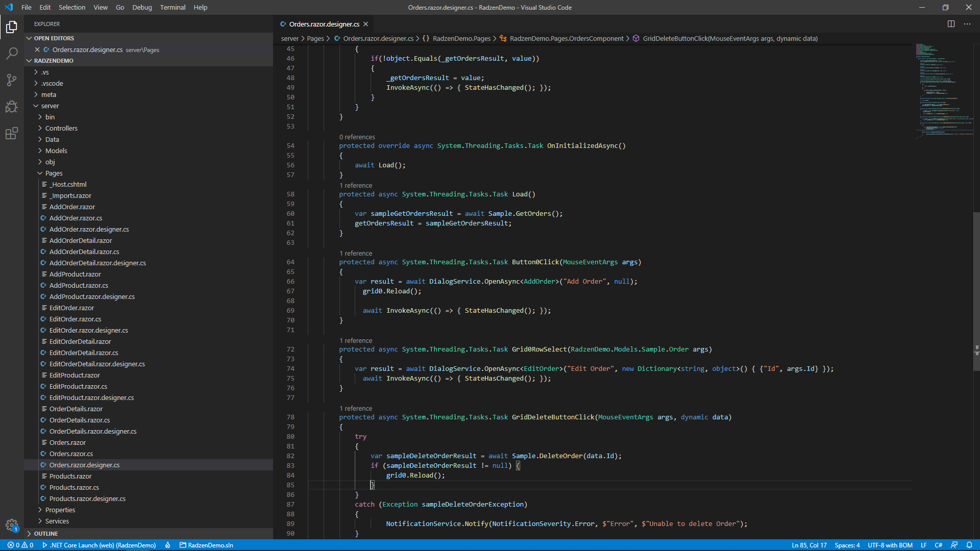
Task: Open the Extensions view
Action: point(12,134)
